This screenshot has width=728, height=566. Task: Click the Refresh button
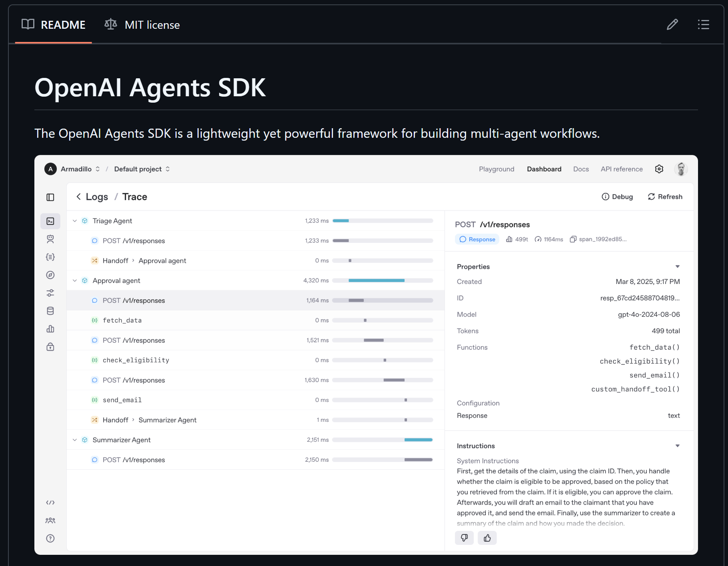point(665,197)
